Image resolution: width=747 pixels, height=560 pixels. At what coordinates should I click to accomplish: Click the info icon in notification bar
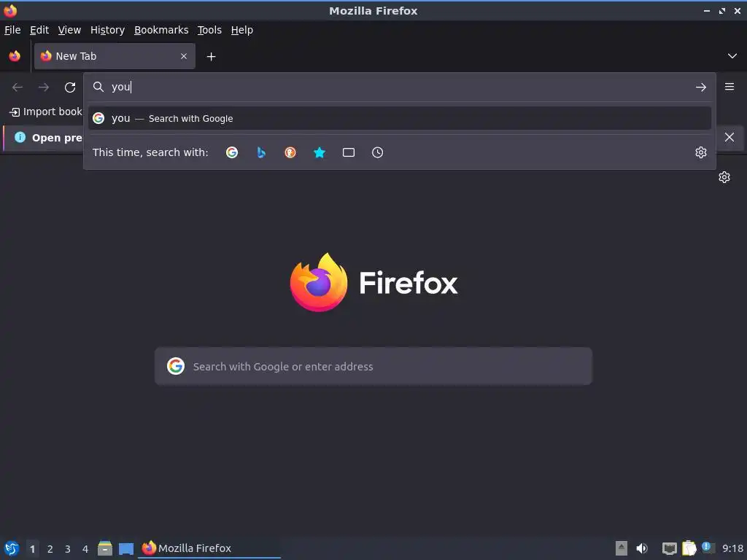click(x=20, y=137)
